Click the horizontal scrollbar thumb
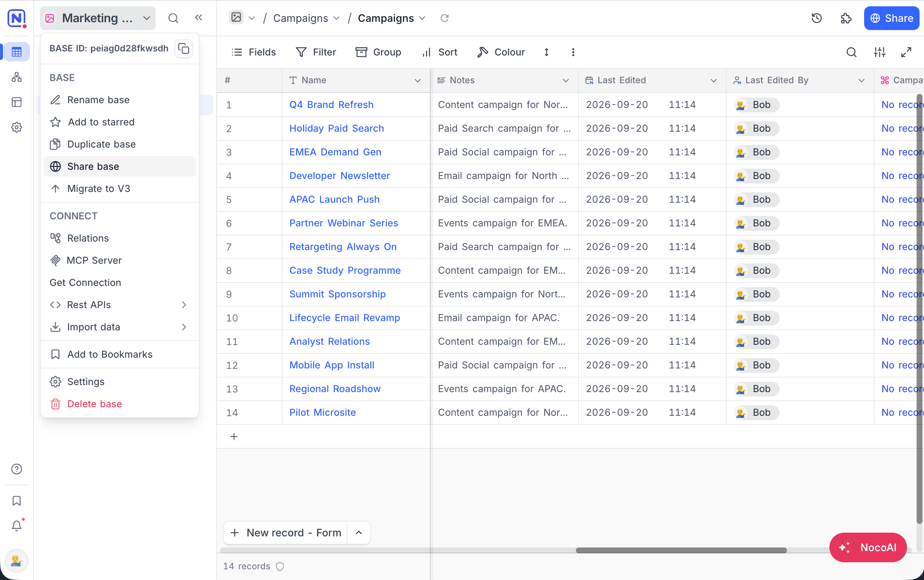Viewport: 924px width, 580px height. 681,550
